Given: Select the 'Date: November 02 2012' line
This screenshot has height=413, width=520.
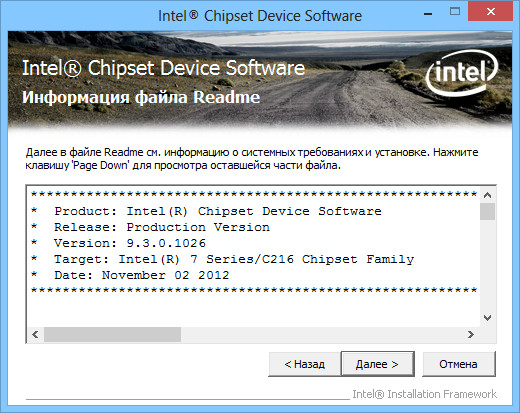Looking at the screenshot, I should point(142,275).
